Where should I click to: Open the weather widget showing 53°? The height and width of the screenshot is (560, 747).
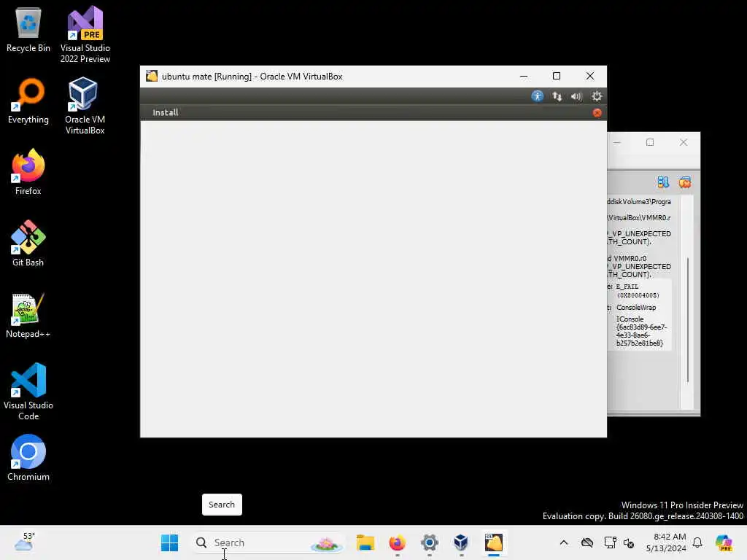tap(24, 542)
